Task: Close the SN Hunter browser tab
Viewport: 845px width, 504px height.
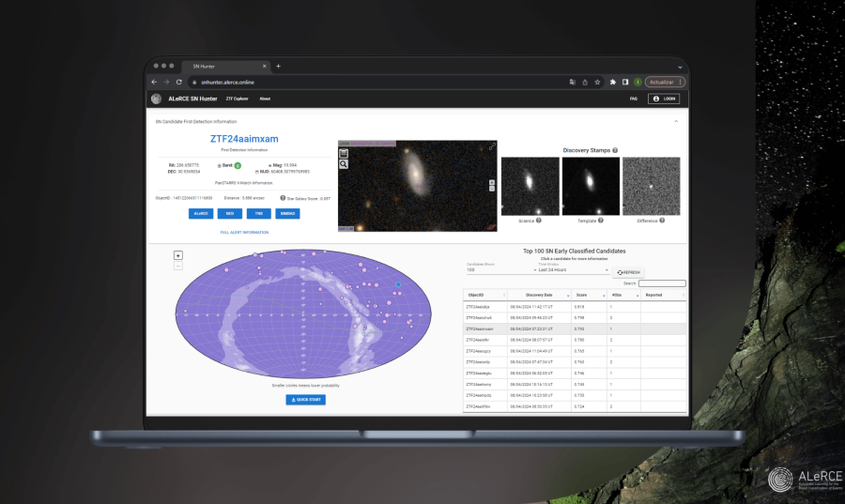Action: (x=264, y=67)
